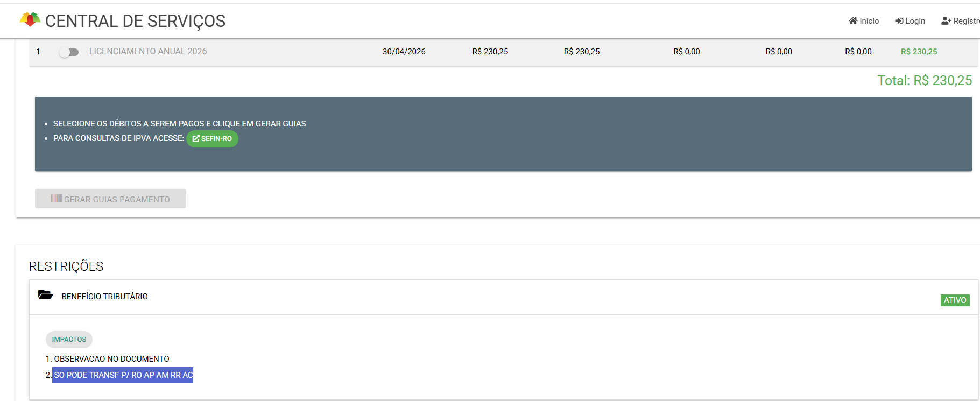The image size is (980, 401).
Task: Click the green Total R$ 230,25 amount
Action: (924, 81)
